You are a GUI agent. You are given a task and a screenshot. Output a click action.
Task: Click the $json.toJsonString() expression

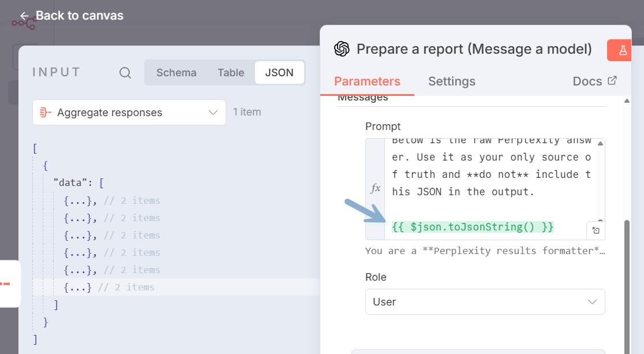[473, 227]
